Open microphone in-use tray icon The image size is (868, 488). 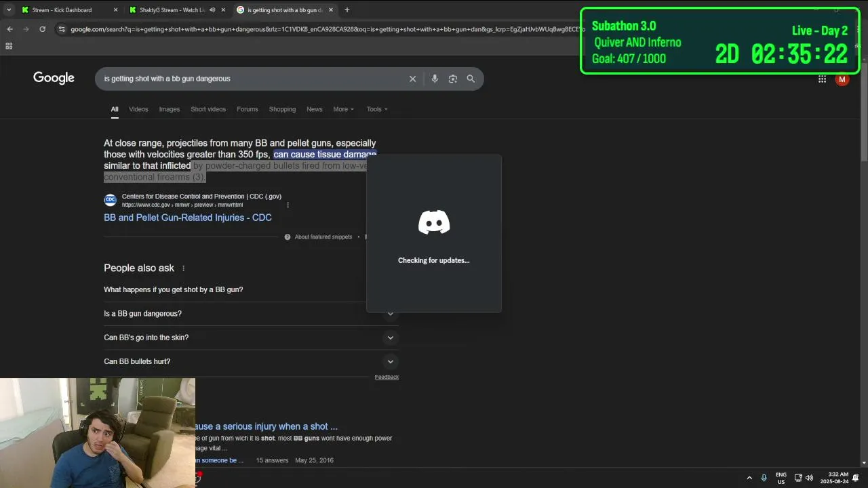coord(764,478)
